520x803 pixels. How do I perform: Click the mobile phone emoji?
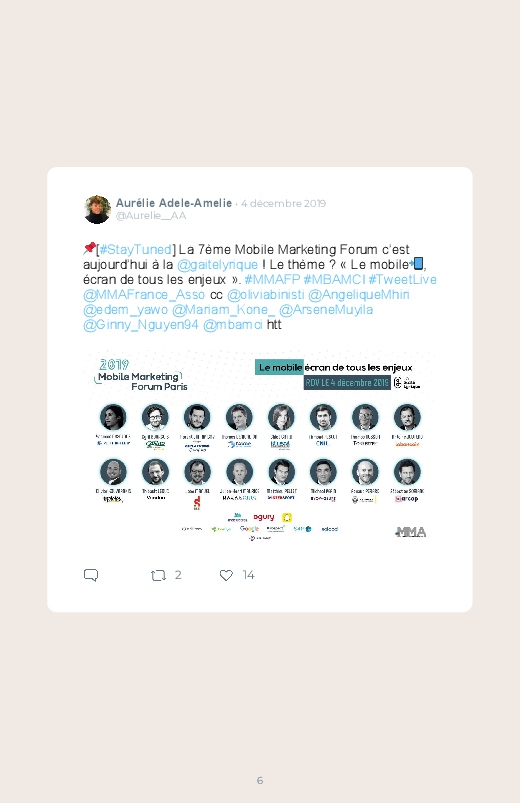click(x=417, y=264)
